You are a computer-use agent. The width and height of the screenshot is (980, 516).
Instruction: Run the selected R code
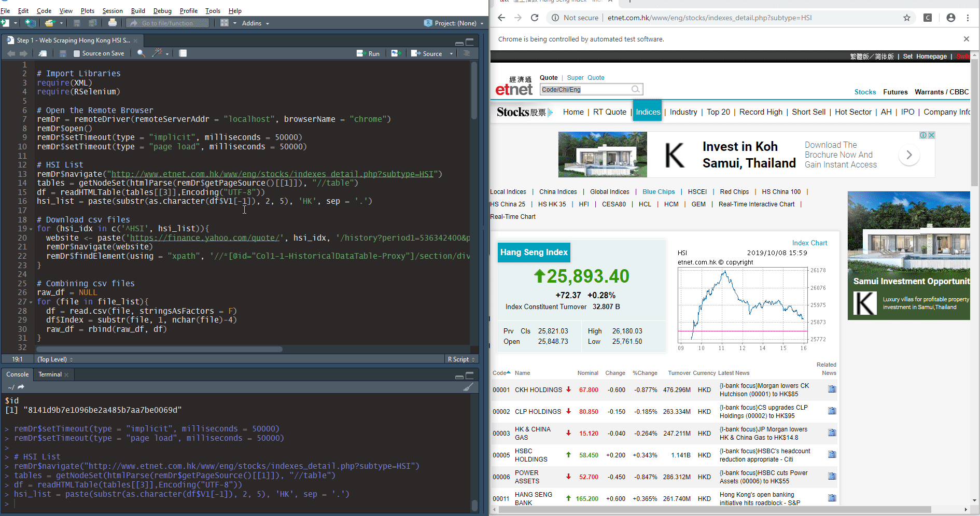[369, 53]
